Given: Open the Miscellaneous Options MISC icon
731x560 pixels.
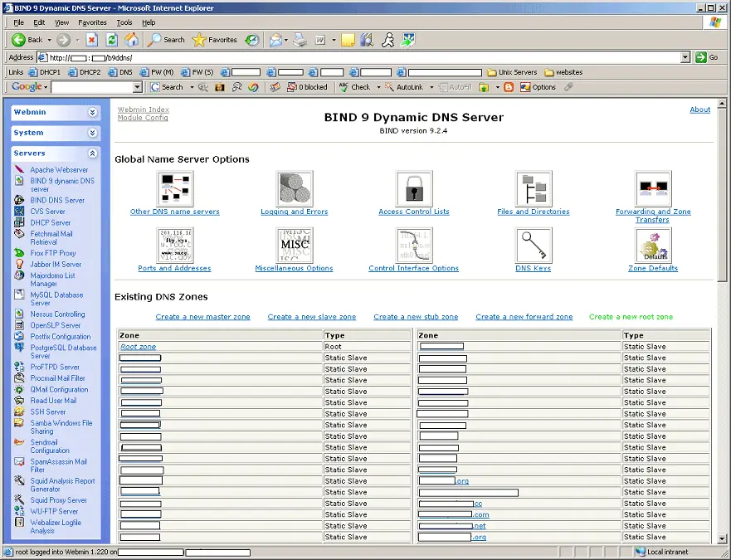Looking at the screenshot, I should (295, 245).
